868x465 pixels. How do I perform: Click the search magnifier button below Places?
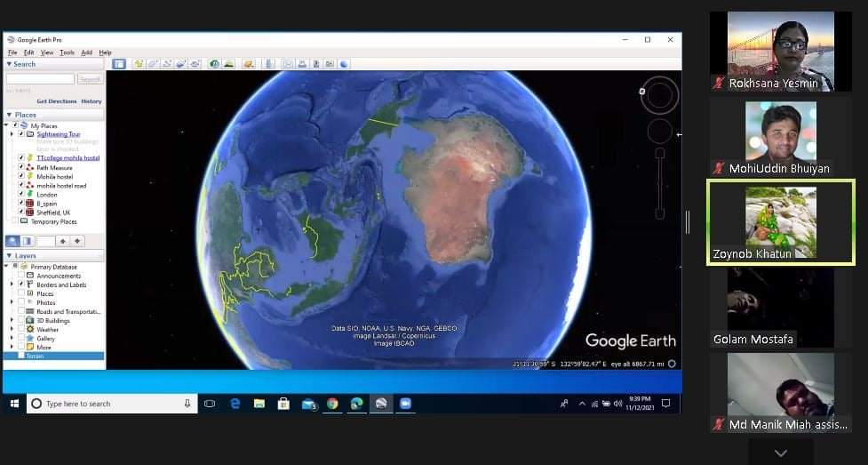12,241
